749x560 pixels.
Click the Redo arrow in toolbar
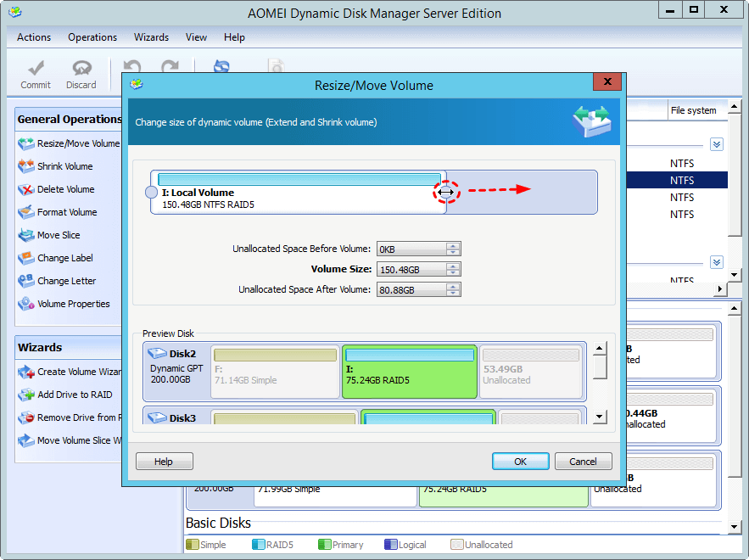(170, 67)
